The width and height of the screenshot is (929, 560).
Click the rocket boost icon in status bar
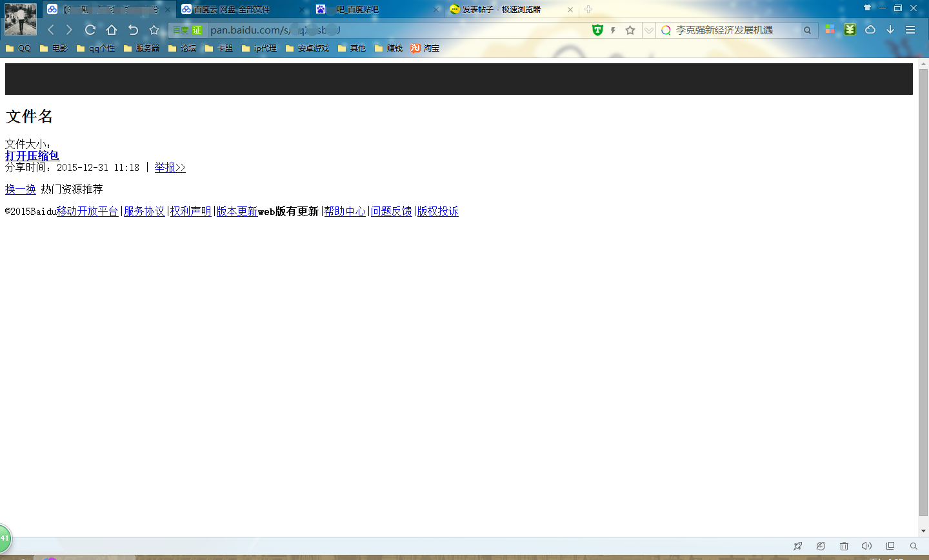[798, 546]
